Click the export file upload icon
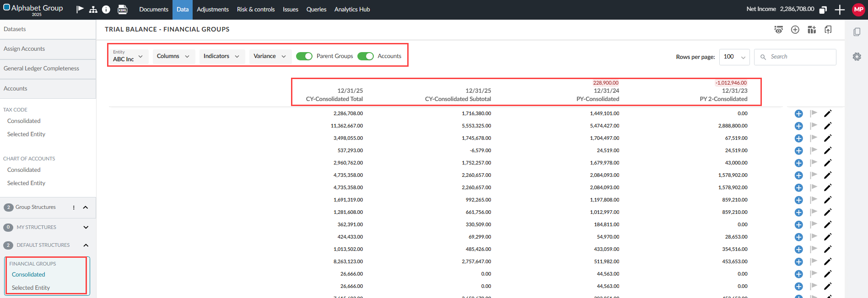 click(828, 30)
